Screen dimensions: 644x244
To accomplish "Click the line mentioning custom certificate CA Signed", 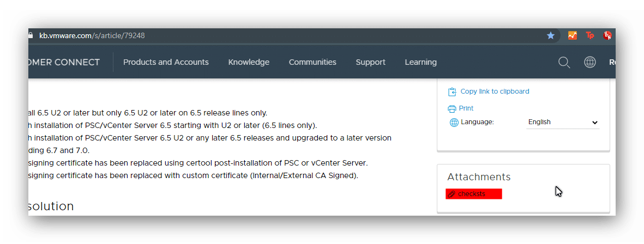I will 193,176.
